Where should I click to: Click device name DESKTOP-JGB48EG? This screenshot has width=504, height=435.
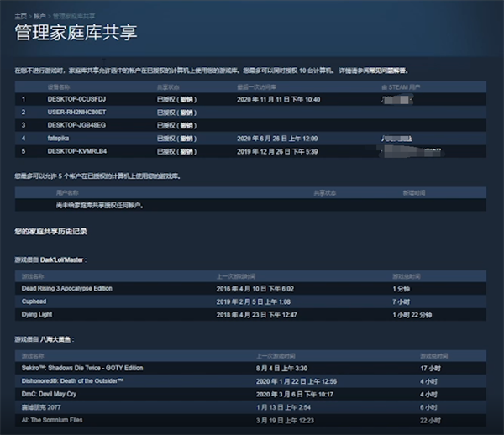coord(76,125)
